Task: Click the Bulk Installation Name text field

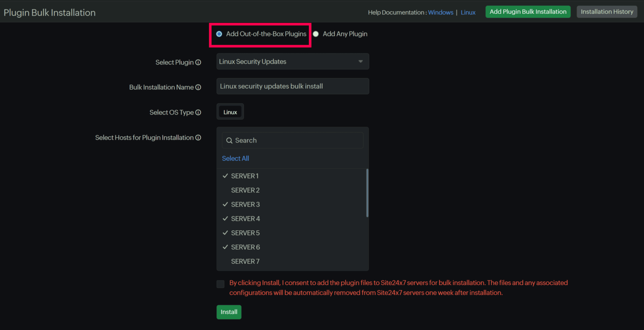Action: (x=292, y=86)
